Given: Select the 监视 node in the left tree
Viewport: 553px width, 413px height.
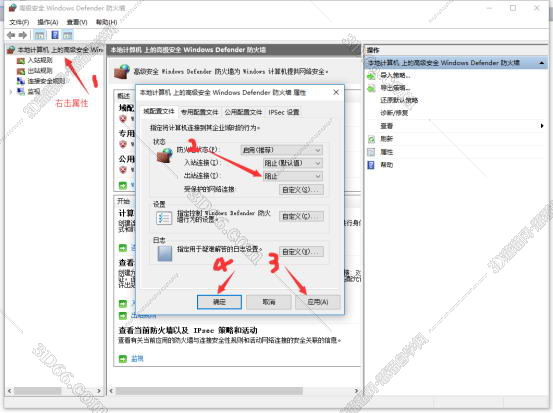Looking at the screenshot, I should [x=34, y=91].
